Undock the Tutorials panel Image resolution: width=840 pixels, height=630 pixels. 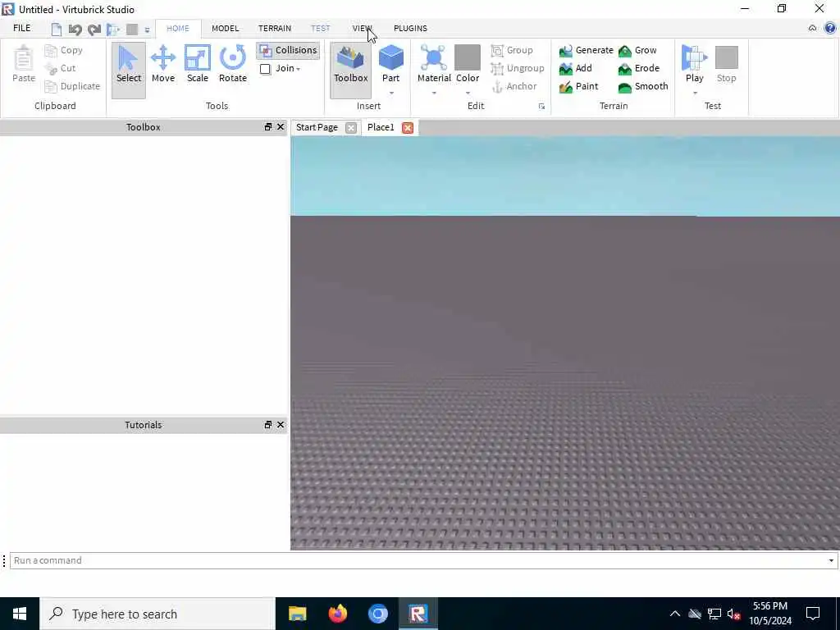[x=268, y=425]
